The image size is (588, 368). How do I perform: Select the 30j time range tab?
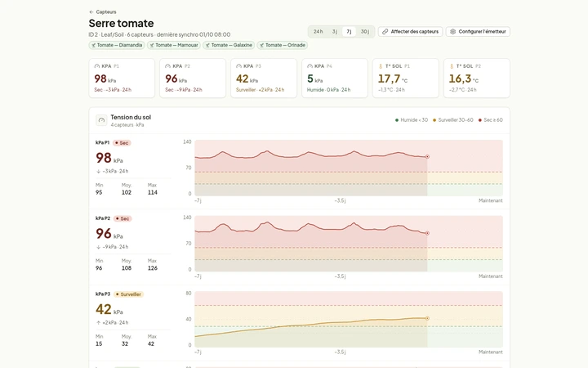coord(365,32)
